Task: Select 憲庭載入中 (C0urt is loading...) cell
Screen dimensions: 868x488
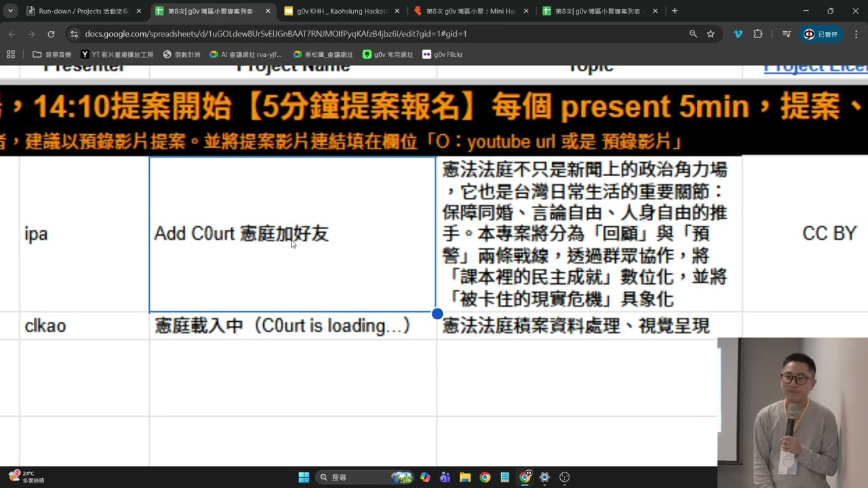Action: [x=293, y=325]
